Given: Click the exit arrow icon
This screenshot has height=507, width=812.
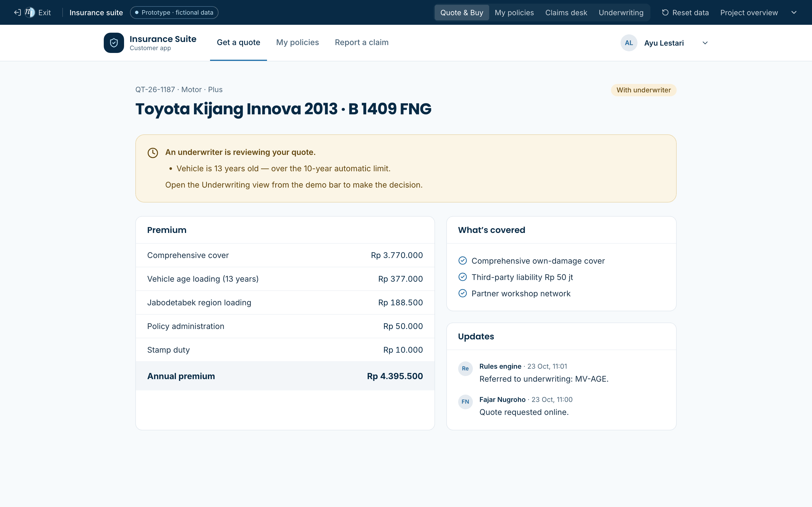Looking at the screenshot, I should (x=17, y=12).
